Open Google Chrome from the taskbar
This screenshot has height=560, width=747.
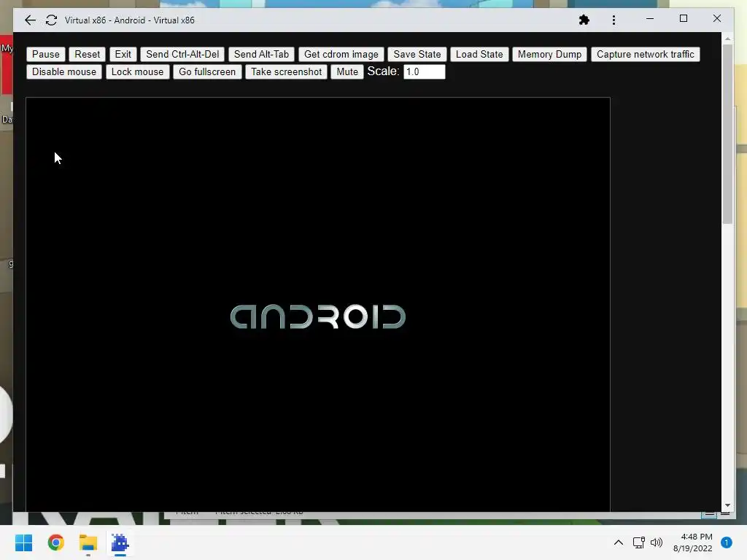click(x=55, y=542)
